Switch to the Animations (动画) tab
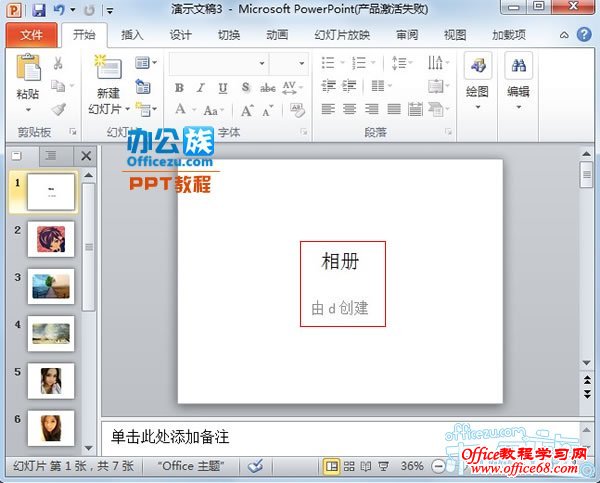Viewport: 600px width, 483px height. (x=277, y=34)
